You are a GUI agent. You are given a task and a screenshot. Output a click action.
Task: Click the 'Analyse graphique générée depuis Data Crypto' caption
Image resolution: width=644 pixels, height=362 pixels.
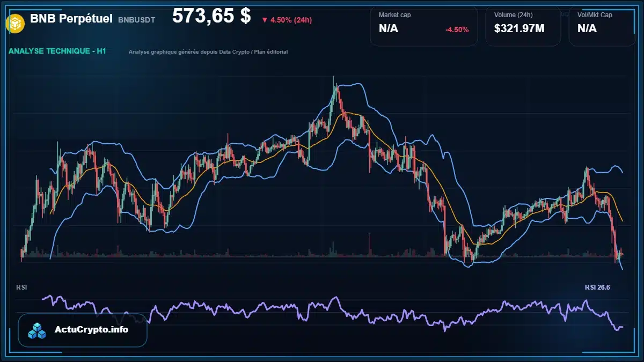pos(208,52)
